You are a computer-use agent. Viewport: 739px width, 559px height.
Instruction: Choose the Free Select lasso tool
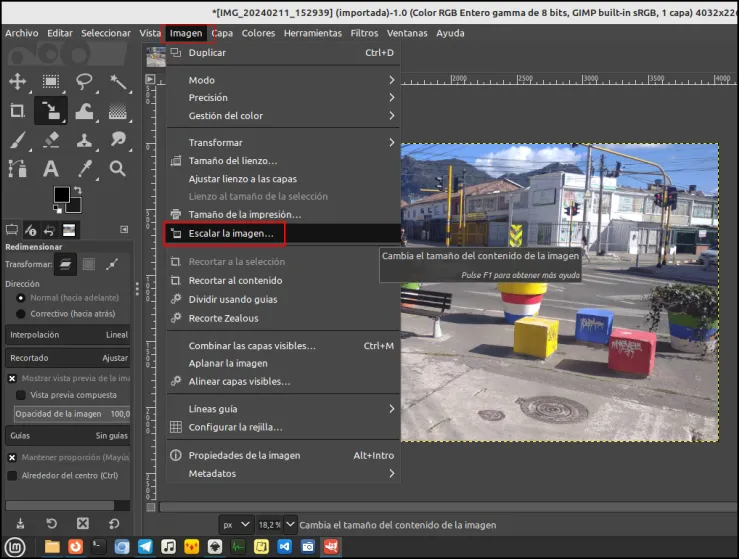click(84, 82)
